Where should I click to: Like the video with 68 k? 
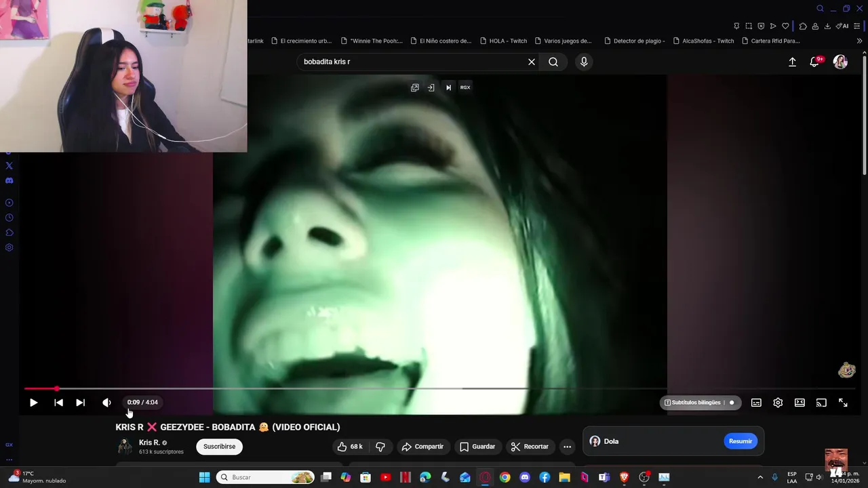click(350, 447)
